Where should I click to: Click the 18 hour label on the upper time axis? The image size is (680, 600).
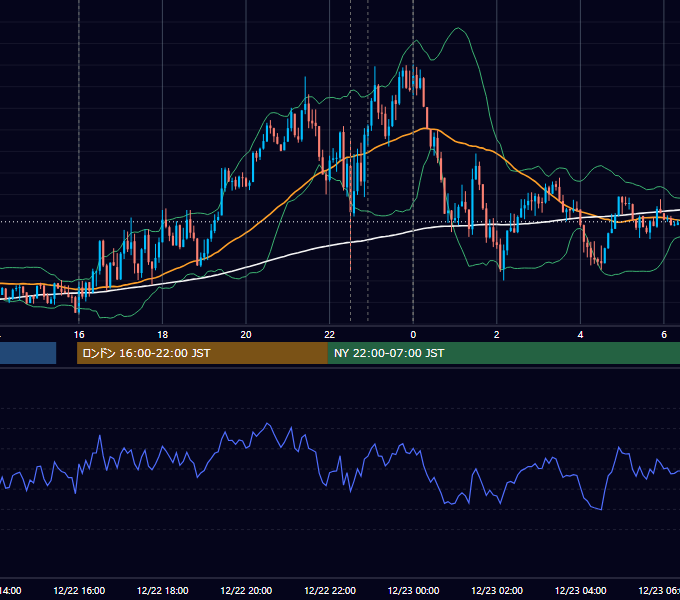[162, 335]
